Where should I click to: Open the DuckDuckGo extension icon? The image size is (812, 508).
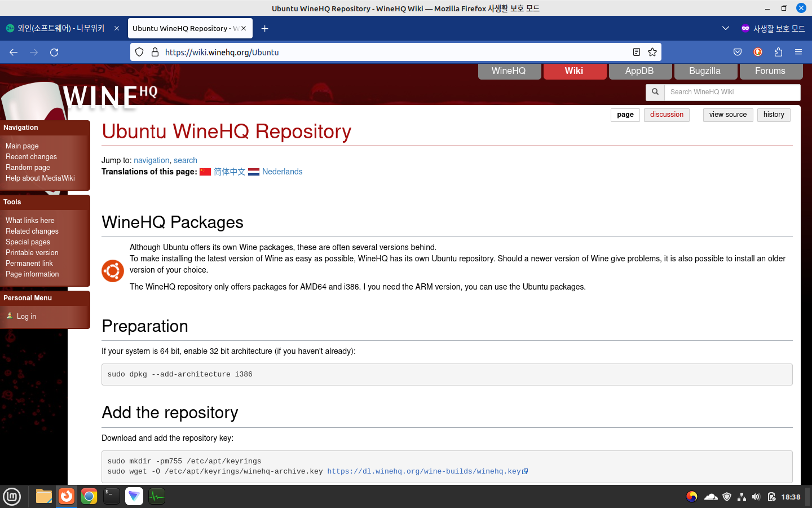point(758,52)
